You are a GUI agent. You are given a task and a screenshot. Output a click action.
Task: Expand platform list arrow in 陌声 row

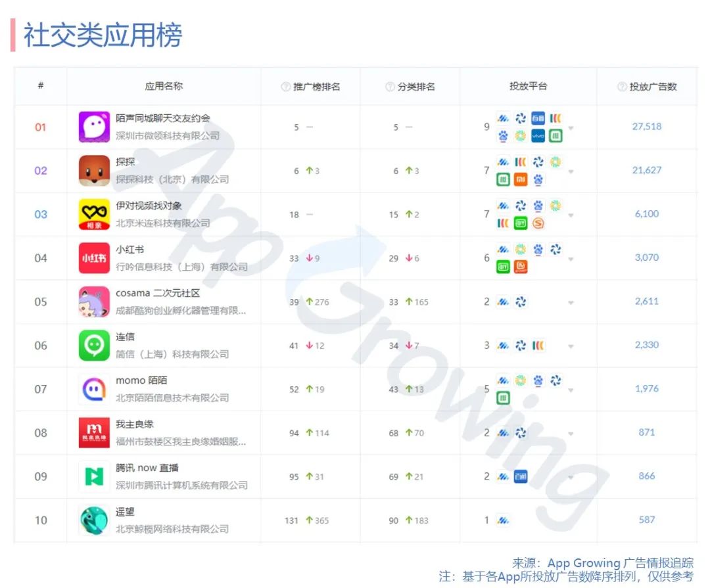pyautogui.click(x=571, y=128)
